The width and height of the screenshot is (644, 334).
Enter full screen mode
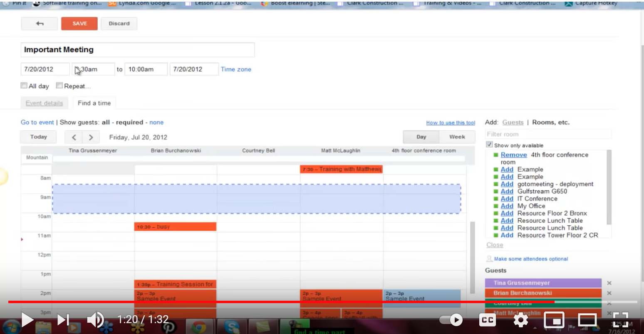pos(620,320)
